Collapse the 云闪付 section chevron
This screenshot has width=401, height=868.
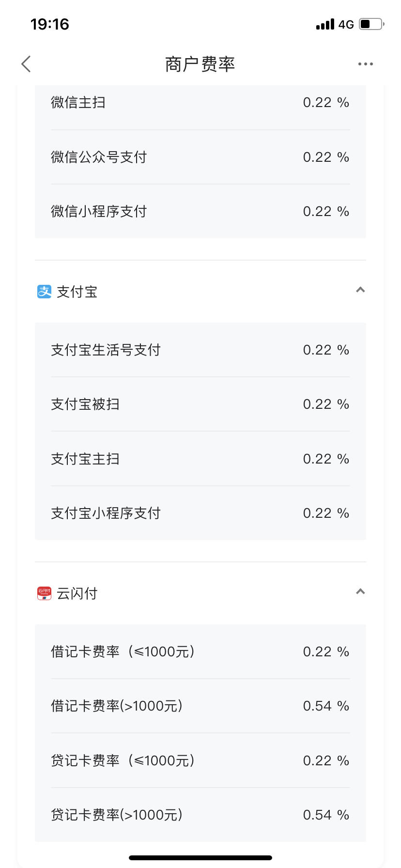[360, 592]
